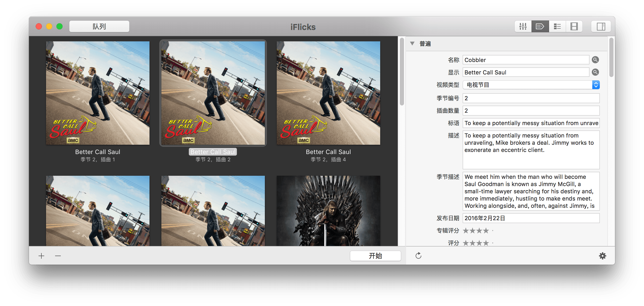This screenshot has height=306, width=644.
Task: Set the 专辑评分 star rating
Action: pos(478,231)
